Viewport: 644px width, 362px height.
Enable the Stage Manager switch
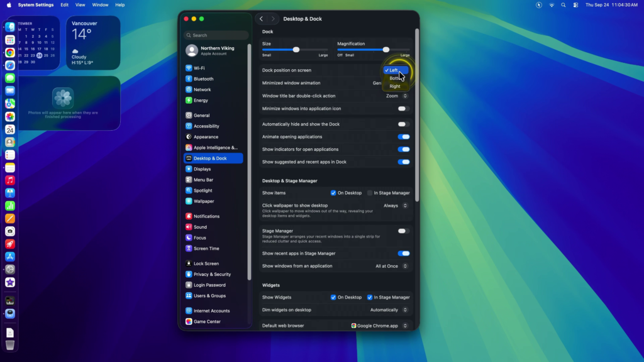403,231
